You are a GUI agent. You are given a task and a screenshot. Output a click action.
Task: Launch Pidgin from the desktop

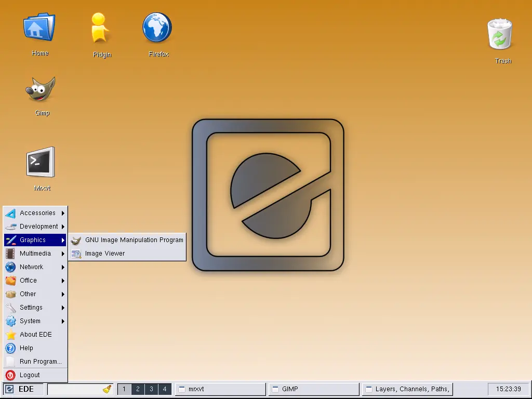pyautogui.click(x=100, y=28)
